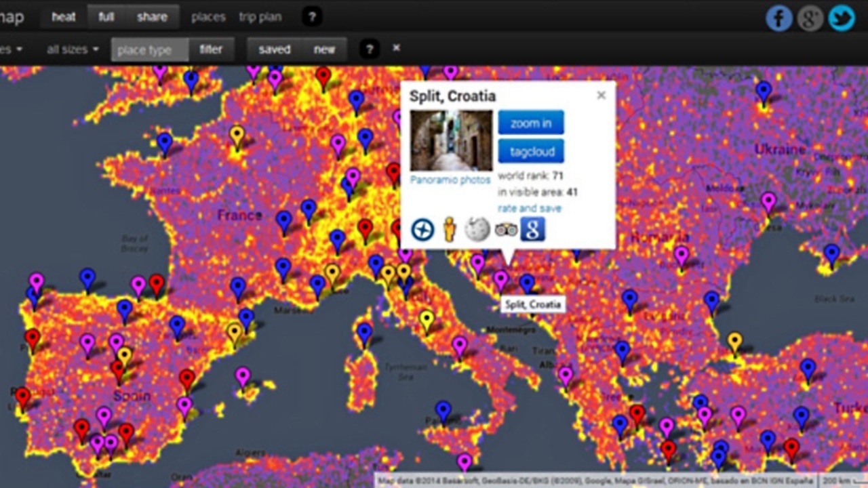Expand the all sizes dropdown
The height and width of the screenshot is (488, 868).
pyautogui.click(x=73, y=49)
